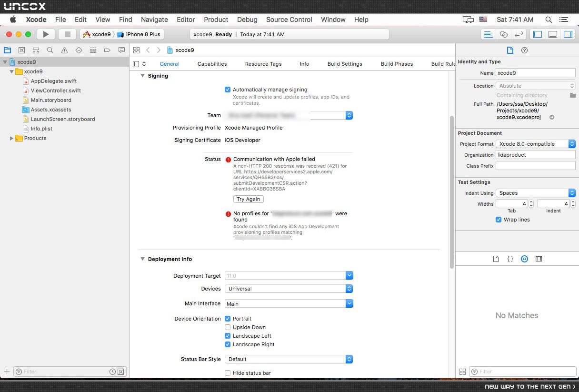The height and width of the screenshot is (392, 579).
Task: Show the Project navigator folder icon
Action: [7, 50]
